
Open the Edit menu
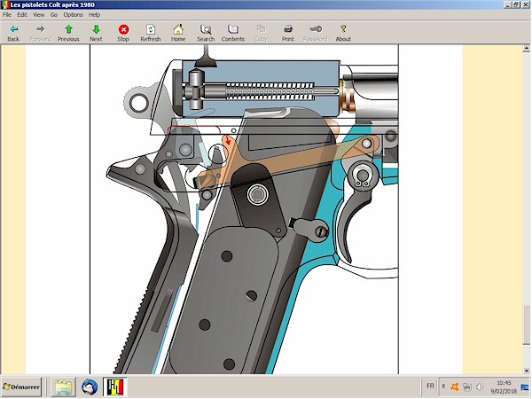pyautogui.click(x=22, y=15)
